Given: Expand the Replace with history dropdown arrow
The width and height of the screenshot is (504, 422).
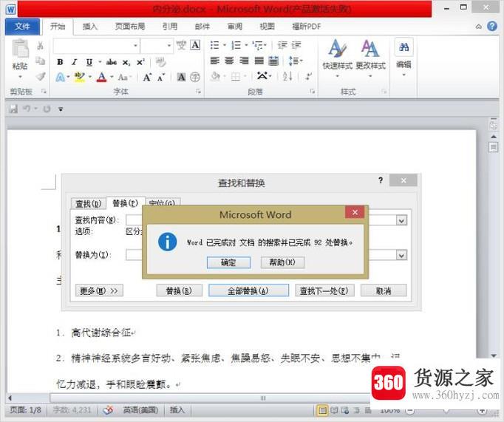Looking at the screenshot, I should click(401, 256).
